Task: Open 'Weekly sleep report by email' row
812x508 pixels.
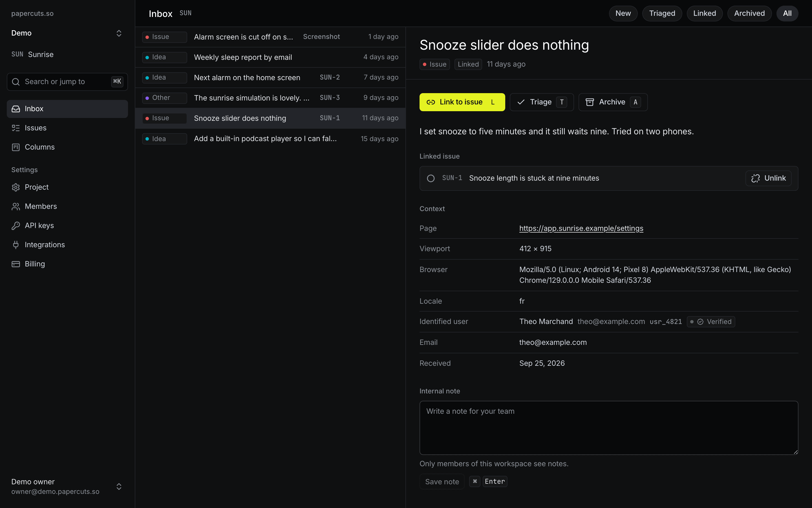Action: pos(270,58)
